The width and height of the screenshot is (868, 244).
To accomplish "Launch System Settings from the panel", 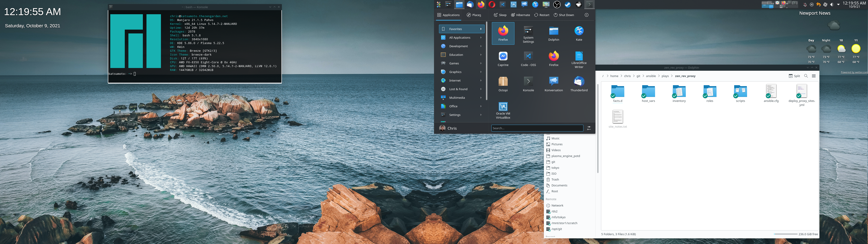I will 448,4.
